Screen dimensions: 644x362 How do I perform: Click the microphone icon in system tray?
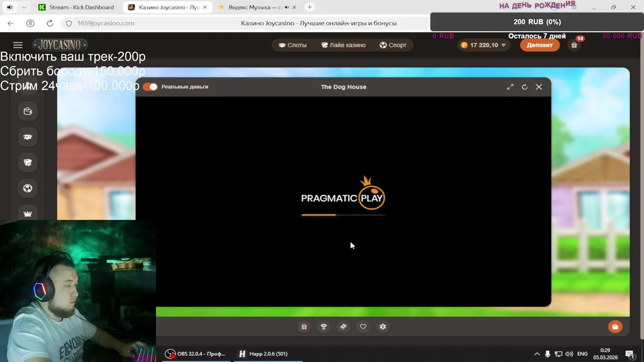pos(548,354)
